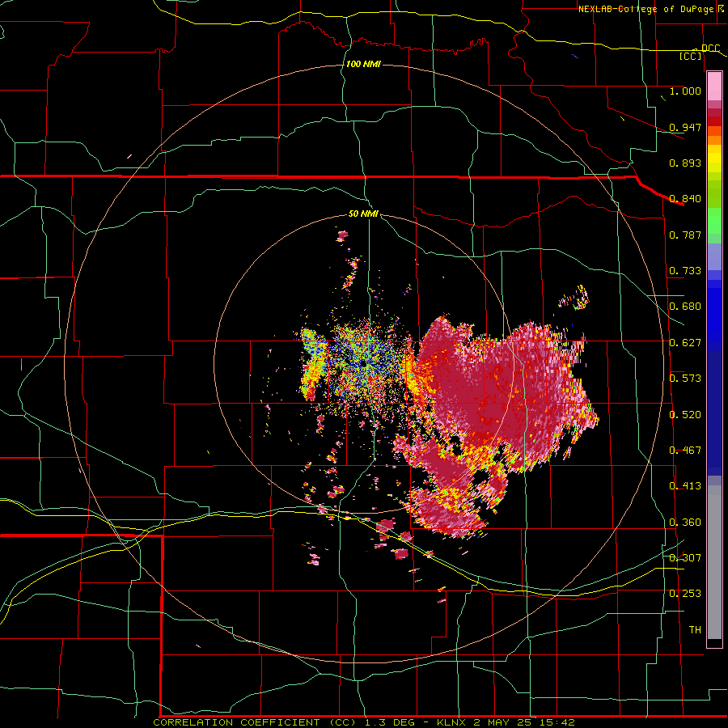Click the '50 NMI' range ring label
728x728 pixels.
pyautogui.click(x=363, y=214)
